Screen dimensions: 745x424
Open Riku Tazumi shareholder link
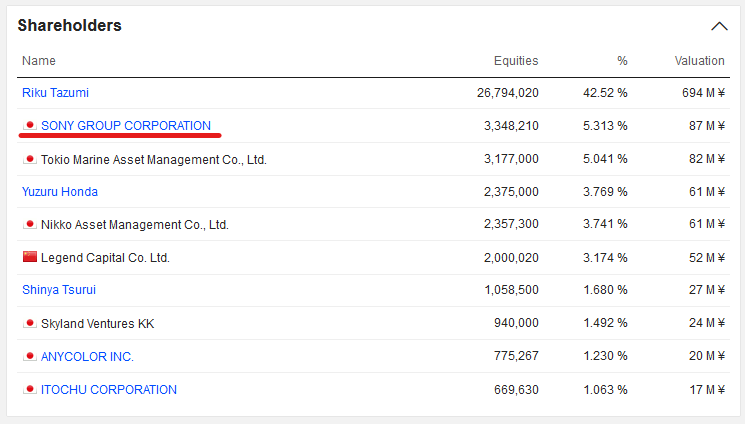click(55, 93)
